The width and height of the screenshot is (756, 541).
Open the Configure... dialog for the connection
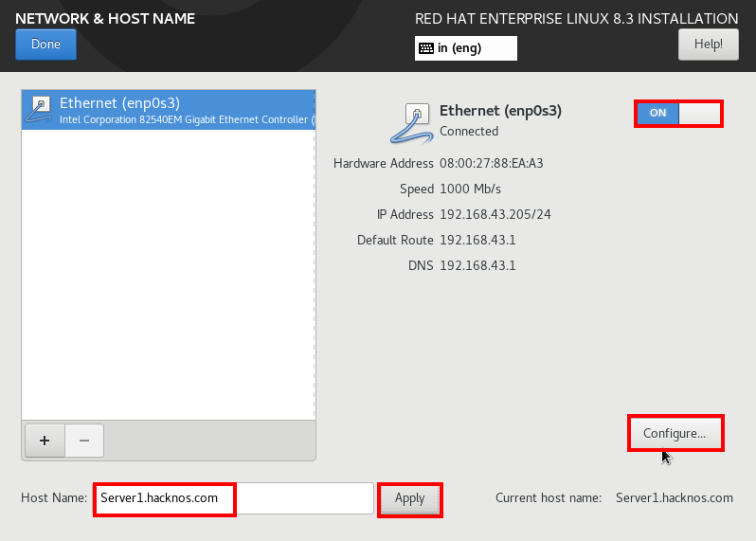(x=675, y=433)
